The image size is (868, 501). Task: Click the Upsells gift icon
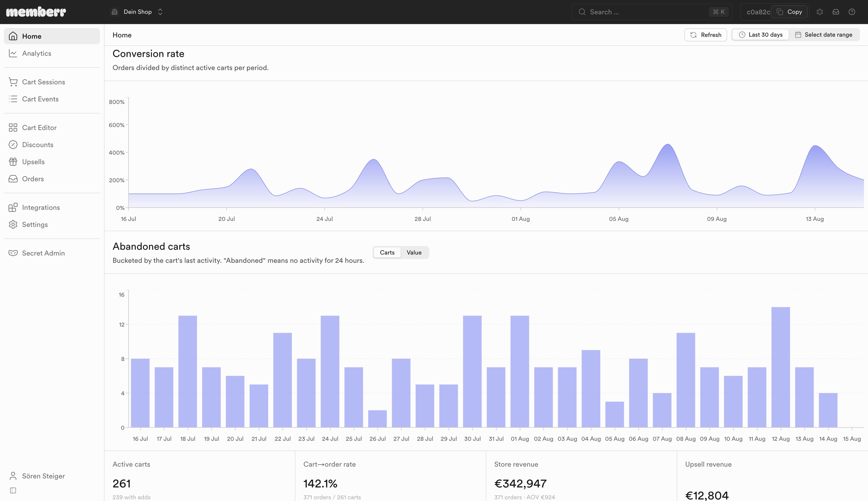[13, 162]
